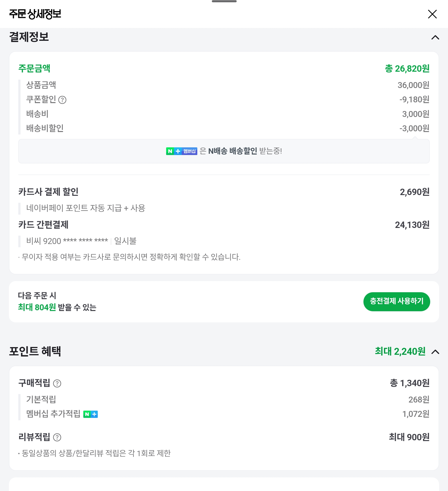Click the sheet drag handle at top

pos(224,1)
